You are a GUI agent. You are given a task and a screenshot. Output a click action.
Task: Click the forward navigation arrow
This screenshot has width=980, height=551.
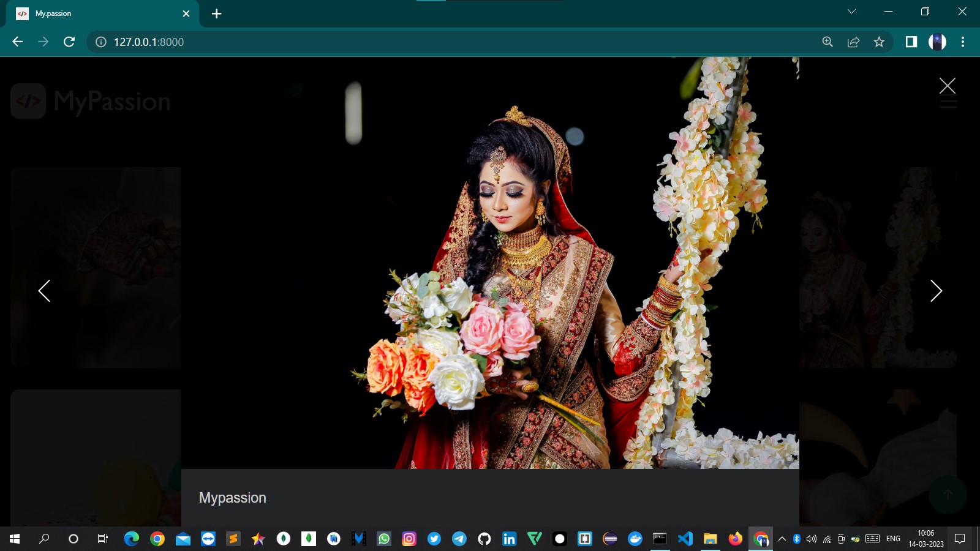(x=43, y=42)
